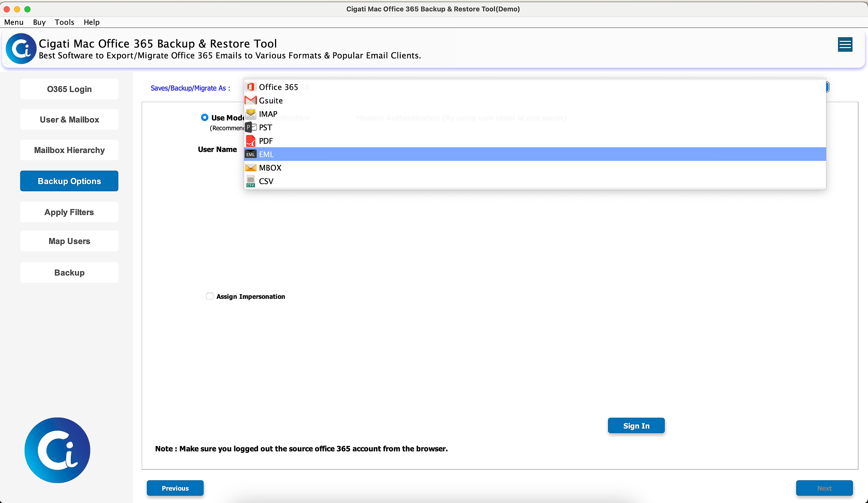Image resolution: width=868 pixels, height=503 pixels.
Task: Click the PST Outlook icon
Action: pos(251,128)
